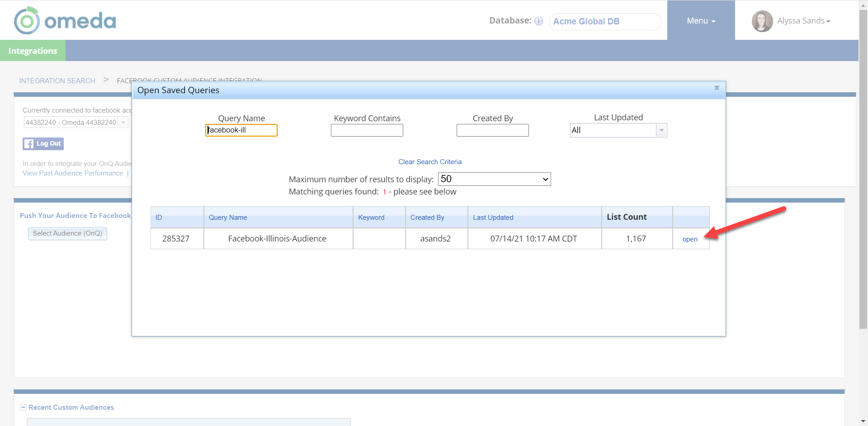Click the Omeda logo icon
868x426 pixels.
pyautogui.click(x=27, y=21)
